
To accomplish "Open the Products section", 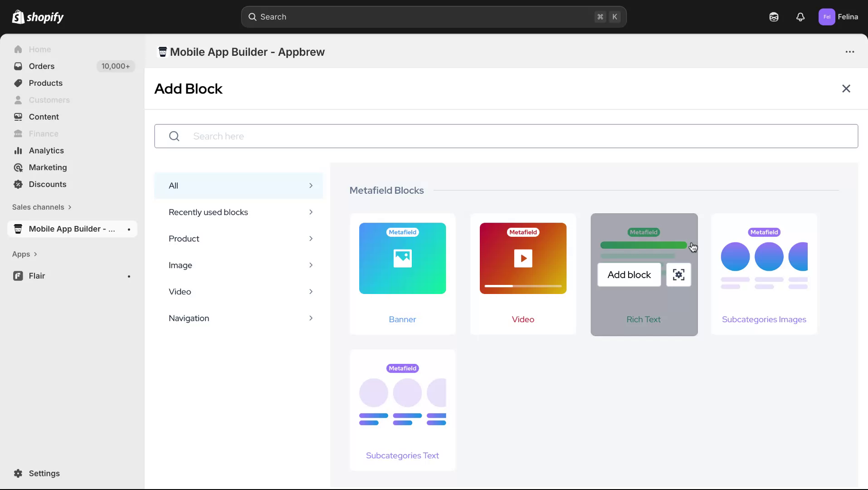I will [45, 83].
